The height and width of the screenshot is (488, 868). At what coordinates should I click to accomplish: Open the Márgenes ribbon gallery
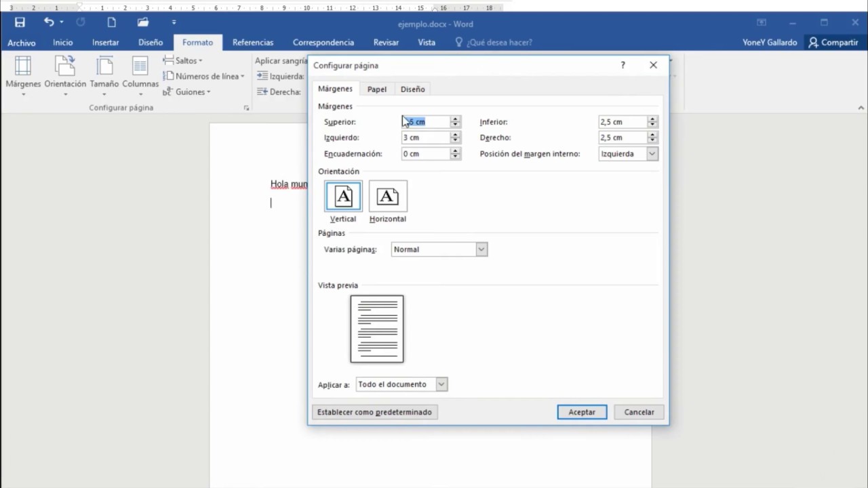(x=23, y=66)
